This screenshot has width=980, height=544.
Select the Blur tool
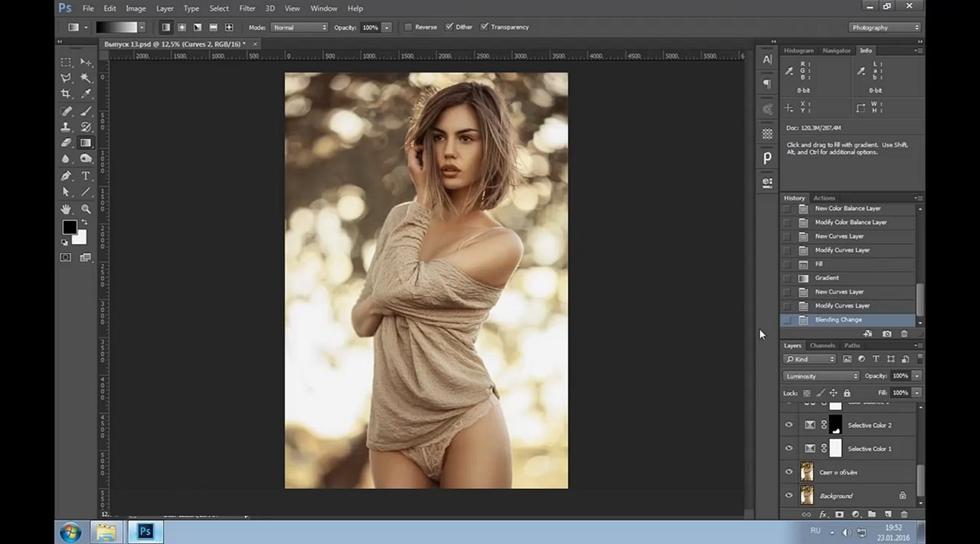pos(67,159)
